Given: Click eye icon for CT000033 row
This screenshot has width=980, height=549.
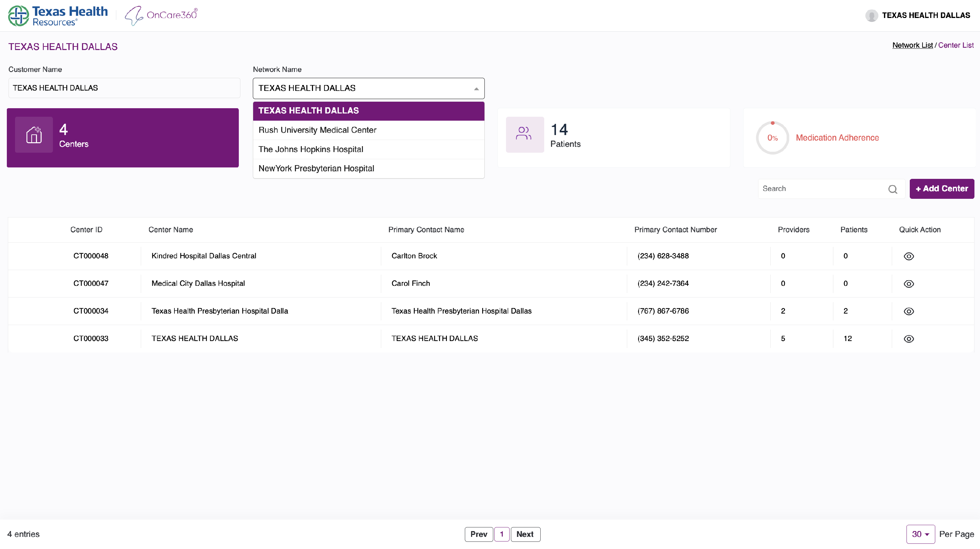Looking at the screenshot, I should pyautogui.click(x=908, y=339).
